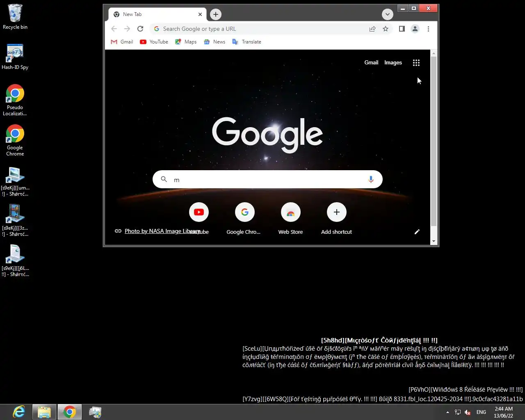
Task: Select the [3z... shortcut desktop icon
Action: click(15, 221)
